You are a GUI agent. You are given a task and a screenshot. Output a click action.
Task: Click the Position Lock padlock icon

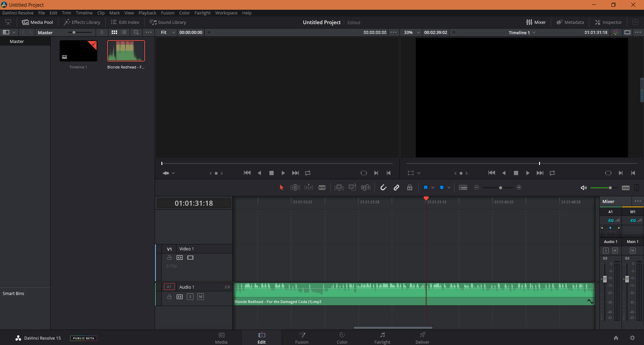tap(410, 188)
